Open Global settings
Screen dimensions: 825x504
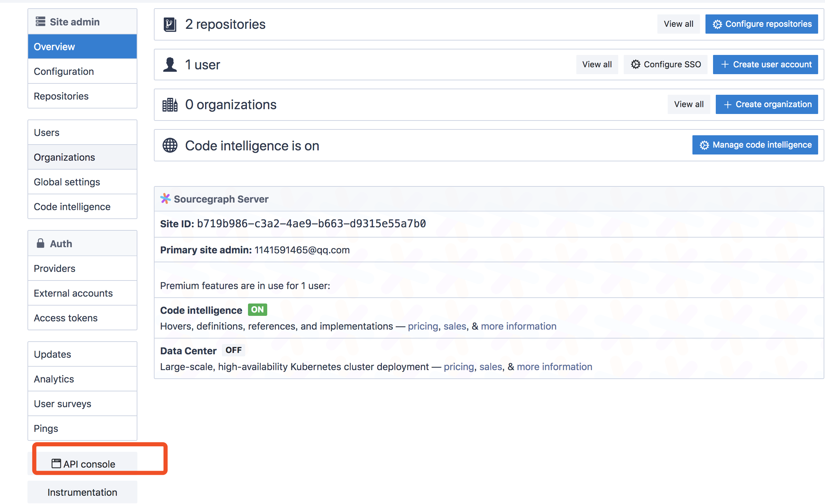(82, 182)
